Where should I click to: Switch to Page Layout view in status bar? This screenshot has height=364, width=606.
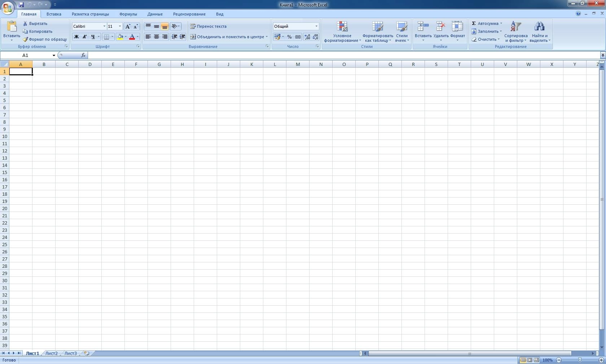(530, 360)
